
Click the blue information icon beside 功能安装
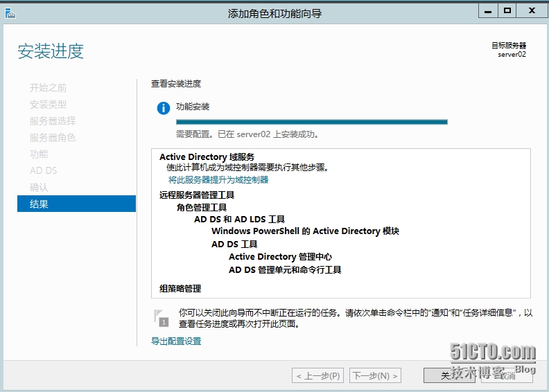(163, 108)
